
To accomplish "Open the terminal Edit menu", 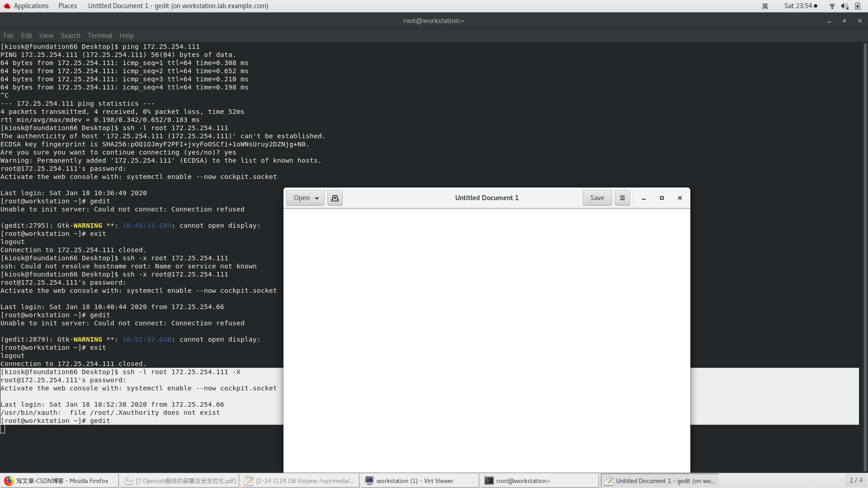I will (x=27, y=36).
